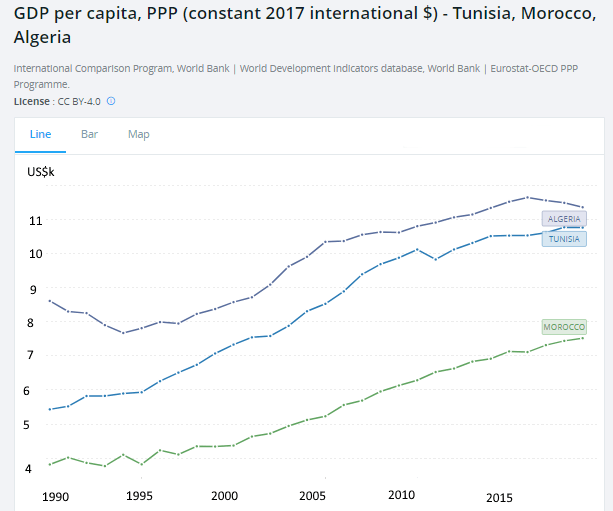Click the International Comparison Program source text
The height and width of the screenshot is (511, 613).
[122, 68]
